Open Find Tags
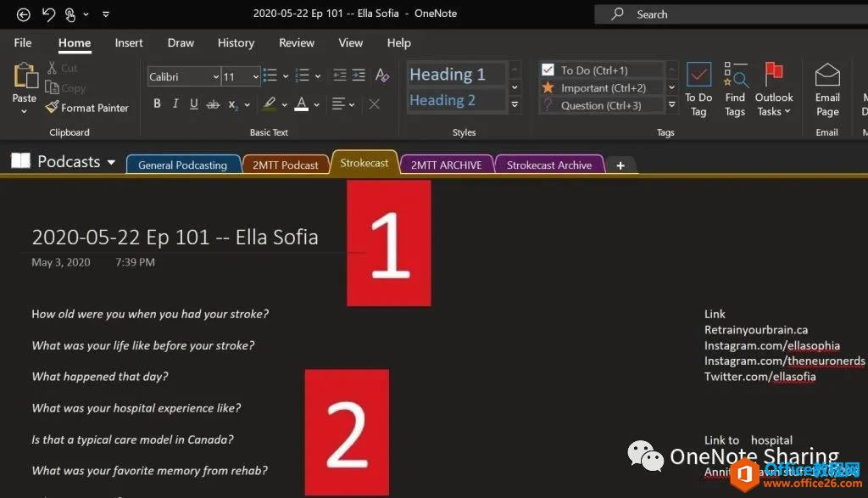 735,87
